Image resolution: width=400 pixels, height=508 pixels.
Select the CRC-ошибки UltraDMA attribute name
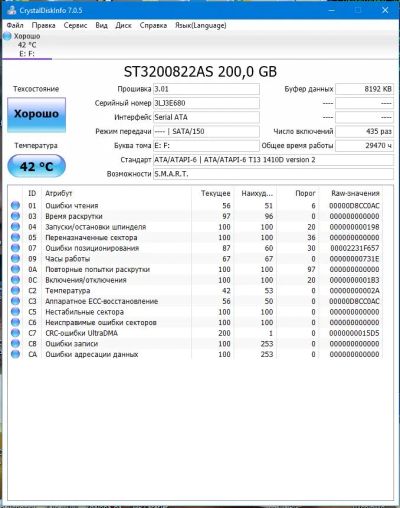click(x=81, y=333)
